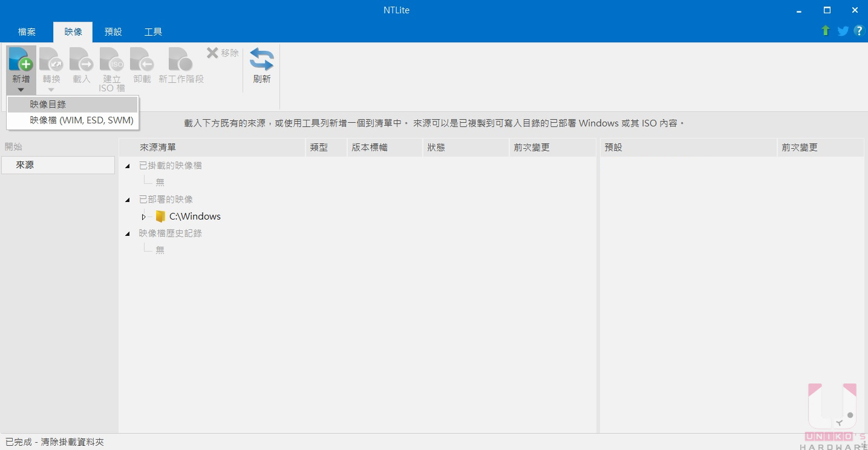Click the 建立 ISO 檔 icon
The image size is (868, 450).
(112, 59)
